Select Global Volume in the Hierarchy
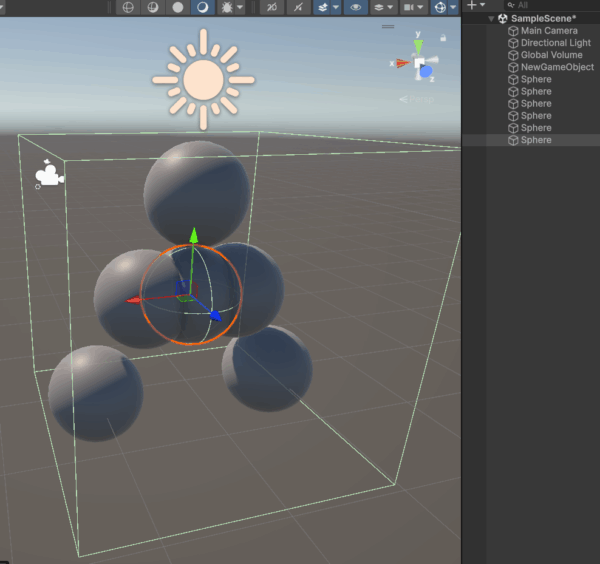The width and height of the screenshot is (600, 564). click(x=551, y=55)
